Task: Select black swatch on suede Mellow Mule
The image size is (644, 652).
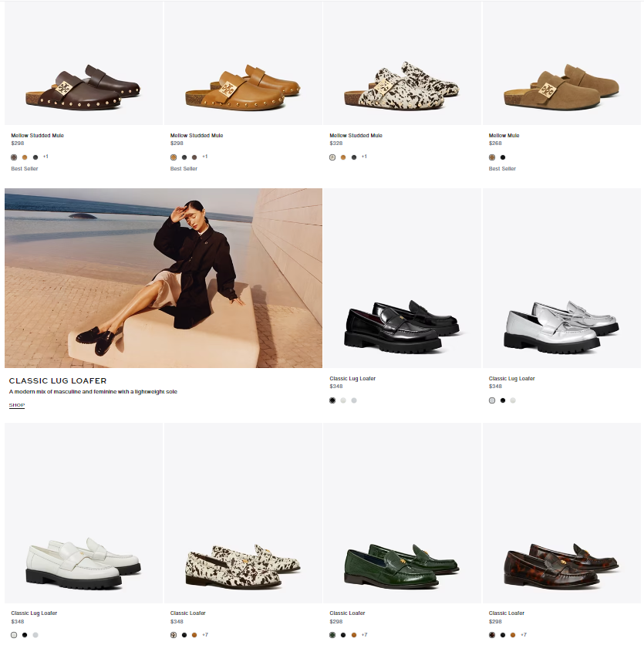Action: tap(503, 157)
